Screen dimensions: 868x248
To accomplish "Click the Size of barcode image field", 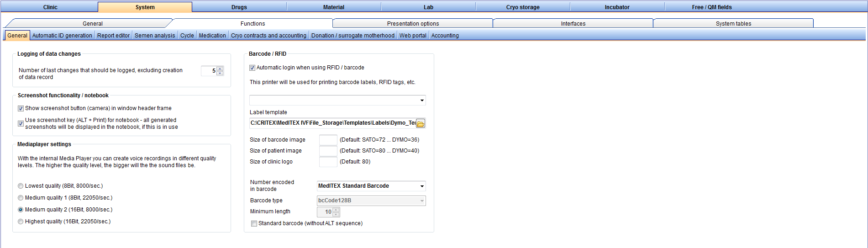I will 328,140.
